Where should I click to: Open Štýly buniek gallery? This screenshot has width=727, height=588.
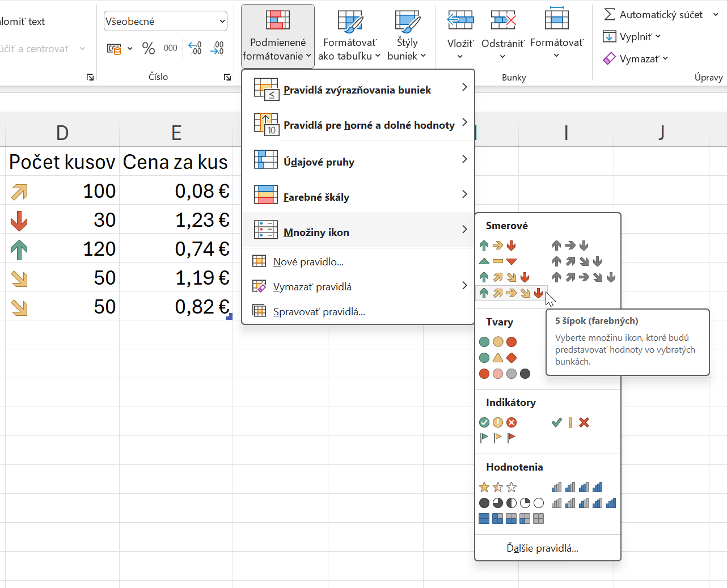(407, 35)
